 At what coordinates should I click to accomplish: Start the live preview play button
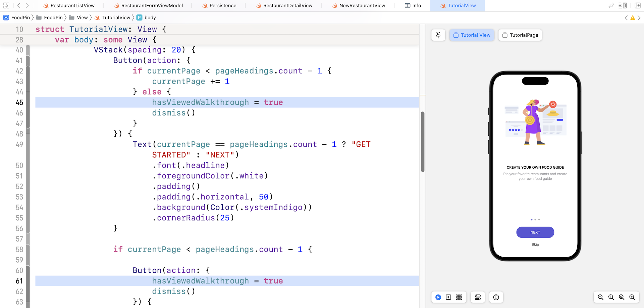click(438, 297)
